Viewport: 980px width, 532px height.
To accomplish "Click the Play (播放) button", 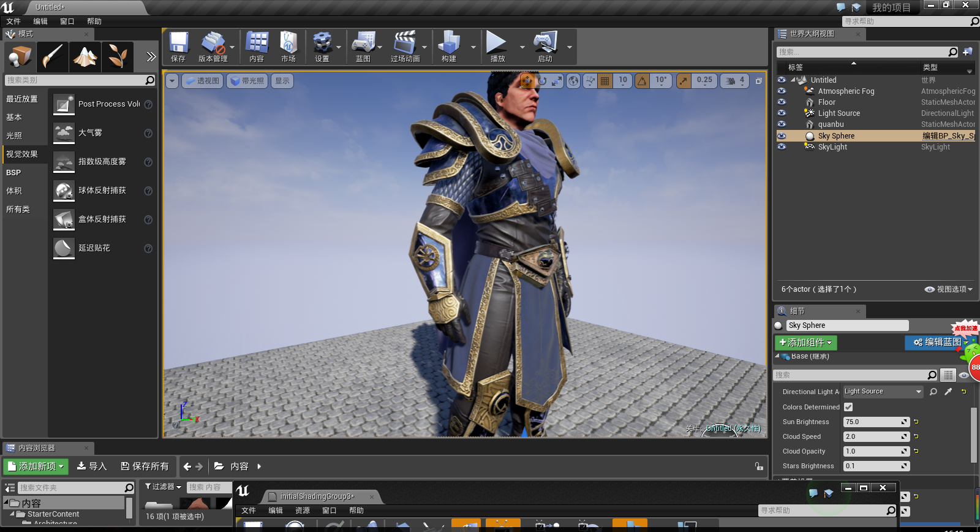I will pyautogui.click(x=497, y=47).
